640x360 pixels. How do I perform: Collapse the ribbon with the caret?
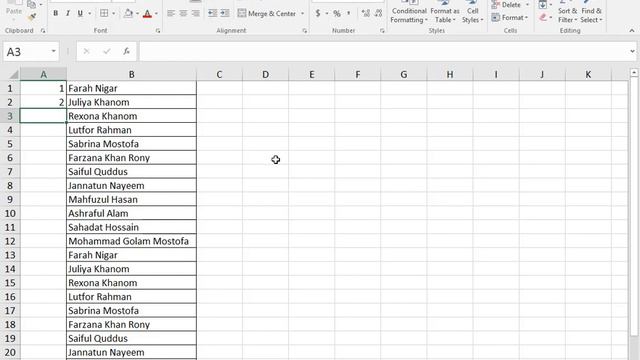pyautogui.click(x=632, y=31)
